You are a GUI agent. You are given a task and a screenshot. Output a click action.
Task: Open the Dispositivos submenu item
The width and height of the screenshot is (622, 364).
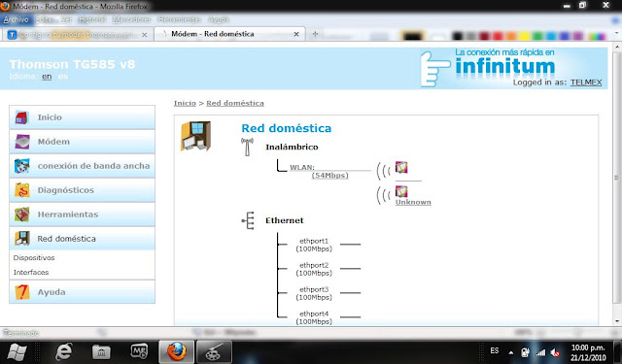pos(34,258)
